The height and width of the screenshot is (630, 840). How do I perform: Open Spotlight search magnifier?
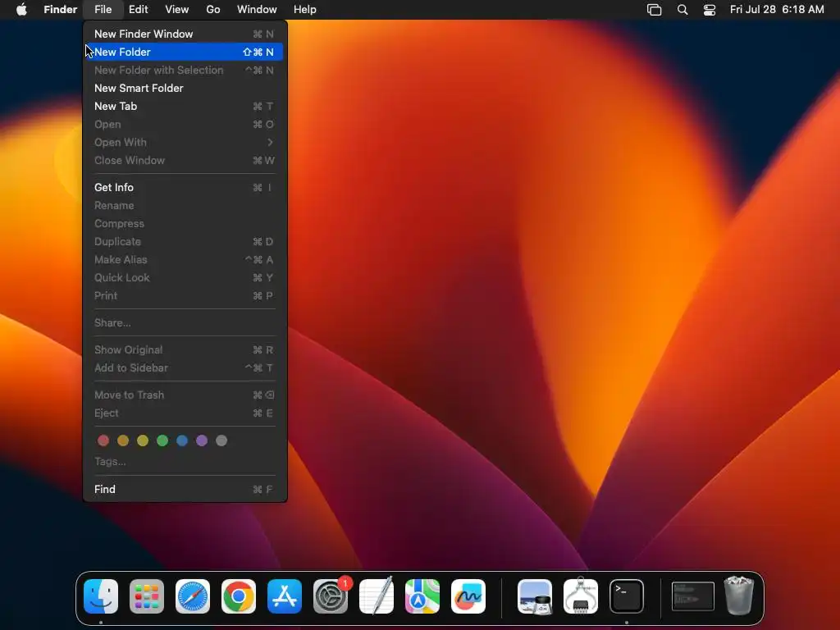point(682,10)
